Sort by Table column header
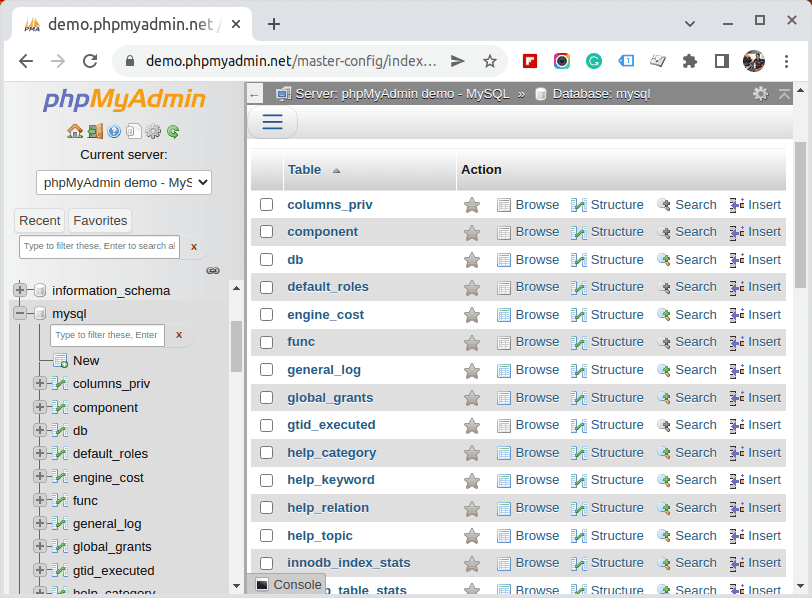This screenshot has width=812, height=598. tap(304, 170)
